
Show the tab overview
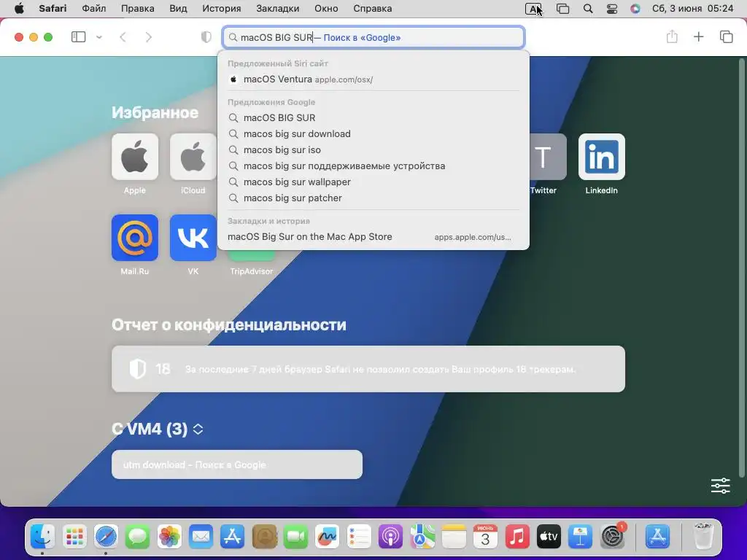(726, 36)
